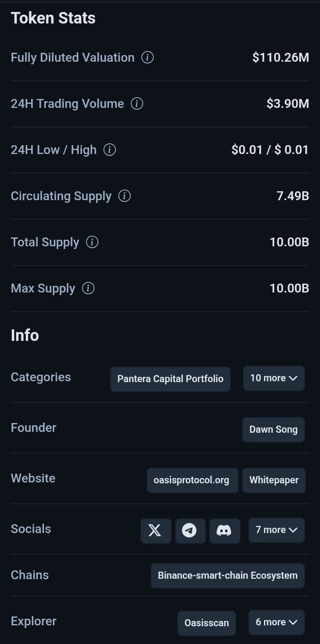Open the Discord social link

[224, 530]
